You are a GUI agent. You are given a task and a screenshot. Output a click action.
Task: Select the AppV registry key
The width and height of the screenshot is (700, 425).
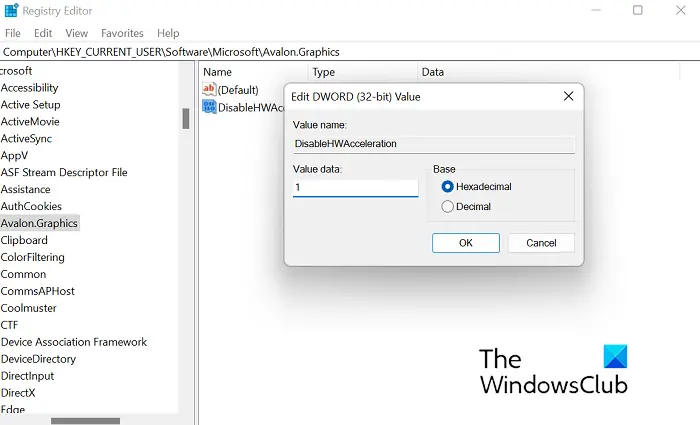pyautogui.click(x=14, y=155)
